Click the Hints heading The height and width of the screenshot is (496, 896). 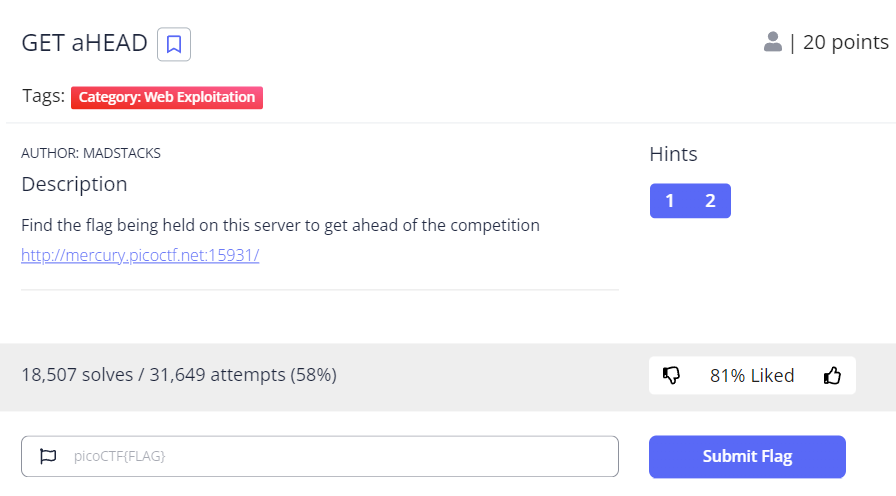pos(673,154)
